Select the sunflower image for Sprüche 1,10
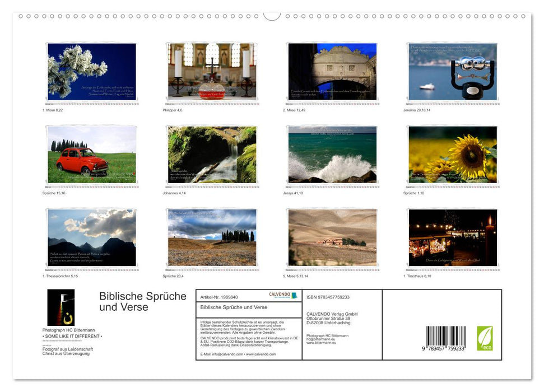Screen dimensions: 544x392 [x=452, y=155]
